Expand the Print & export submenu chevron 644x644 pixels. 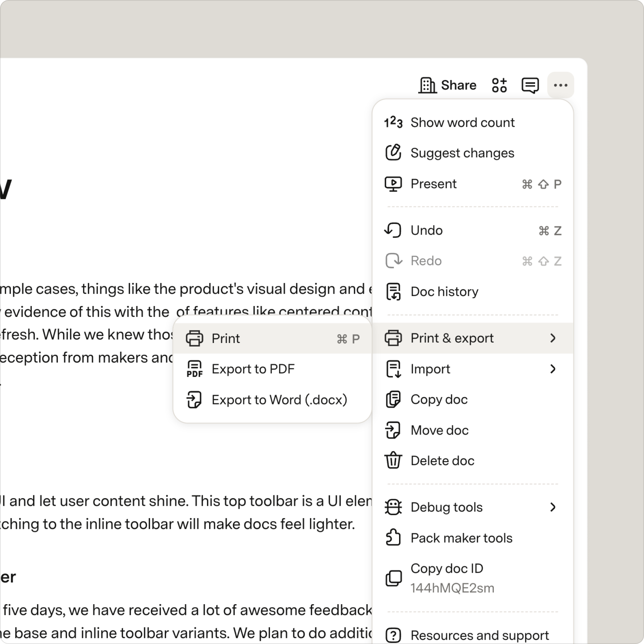click(553, 338)
